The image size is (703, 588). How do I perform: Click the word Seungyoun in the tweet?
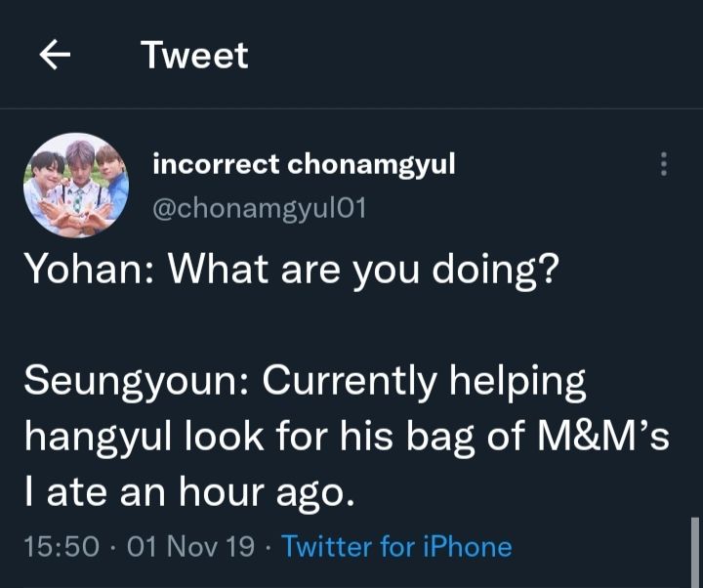[133, 382]
